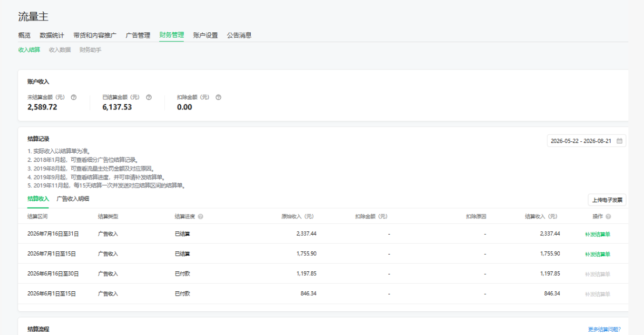The width and height of the screenshot is (644, 335).
Task: Click 结算类型 column header
Action: click(108, 216)
